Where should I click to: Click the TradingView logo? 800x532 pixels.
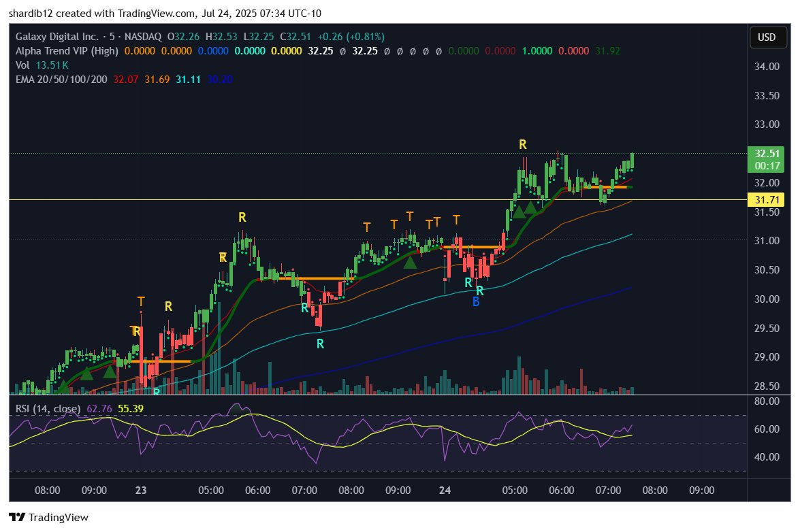pyautogui.click(x=48, y=517)
